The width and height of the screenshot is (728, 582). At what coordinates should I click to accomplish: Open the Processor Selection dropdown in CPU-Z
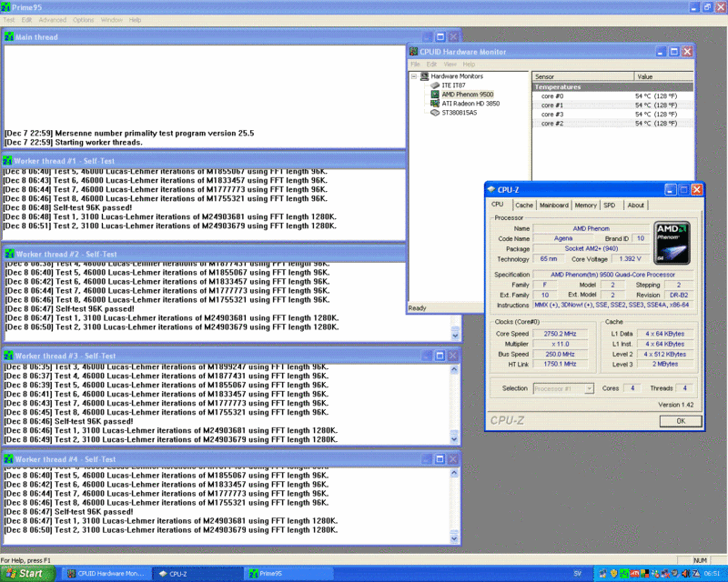[589, 388]
